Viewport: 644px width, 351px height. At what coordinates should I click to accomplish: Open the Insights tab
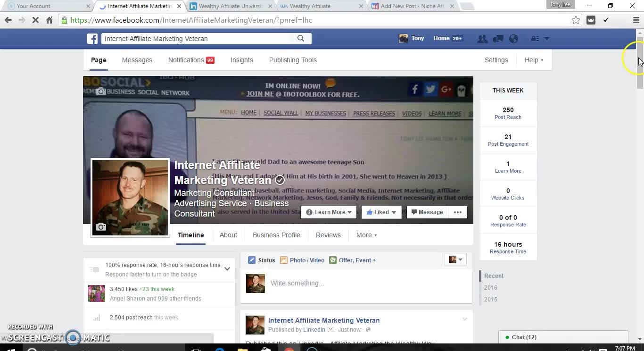coord(242,60)
